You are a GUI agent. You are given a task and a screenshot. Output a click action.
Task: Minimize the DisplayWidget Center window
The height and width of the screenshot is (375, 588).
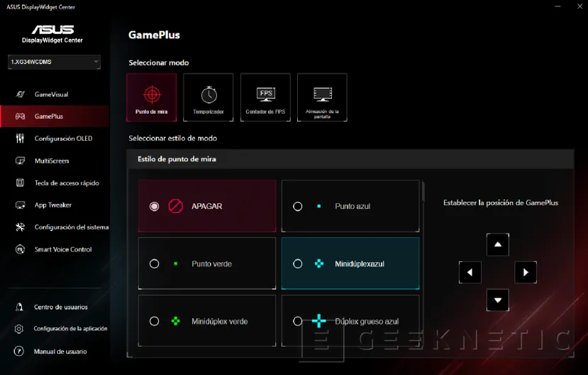pos(558,6)
